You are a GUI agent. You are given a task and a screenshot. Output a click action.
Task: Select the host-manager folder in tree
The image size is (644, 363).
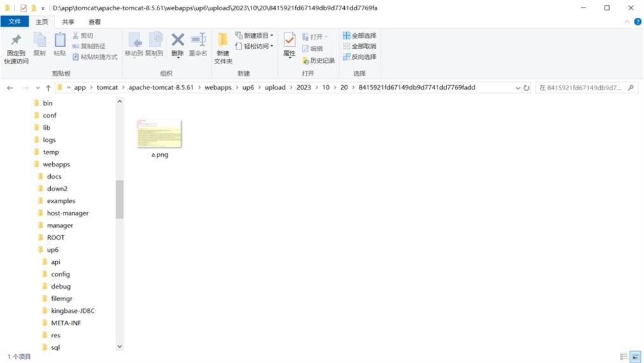[x=67, y=213]
